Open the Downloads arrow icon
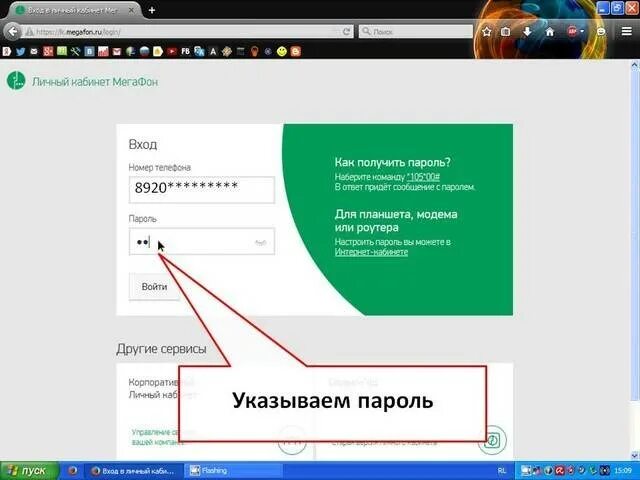Viewport: 640px width, 480px height. click(527, 32)
